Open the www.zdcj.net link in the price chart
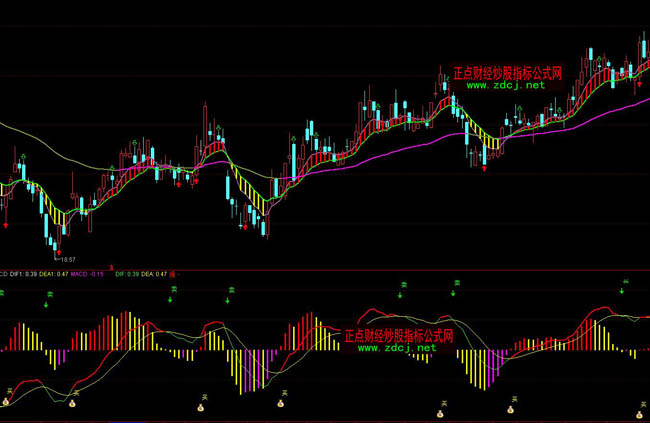The height and width of the screenshot is (423, 650). click(x=505, y=86)
